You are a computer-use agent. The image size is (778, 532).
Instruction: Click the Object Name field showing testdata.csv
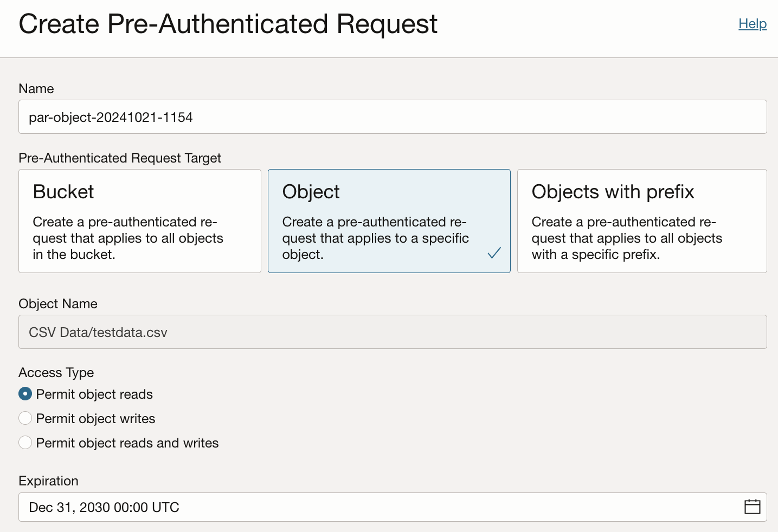click(x=392, y=332)
